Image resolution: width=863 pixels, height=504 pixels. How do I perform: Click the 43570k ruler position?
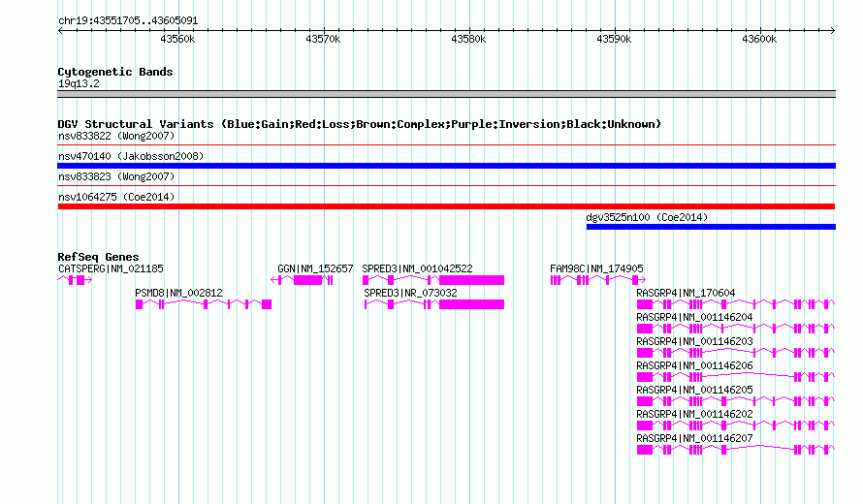click(x=323, y=39)
